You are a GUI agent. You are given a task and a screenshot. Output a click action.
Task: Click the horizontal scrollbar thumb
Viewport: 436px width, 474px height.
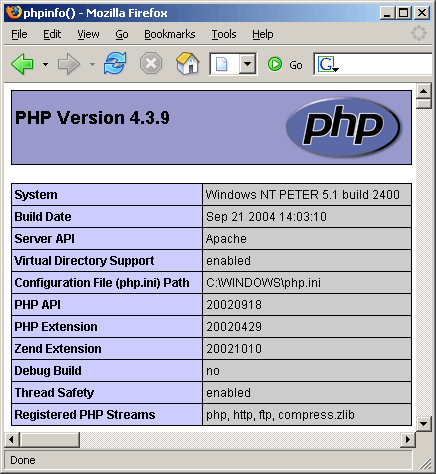coord(50,440)
